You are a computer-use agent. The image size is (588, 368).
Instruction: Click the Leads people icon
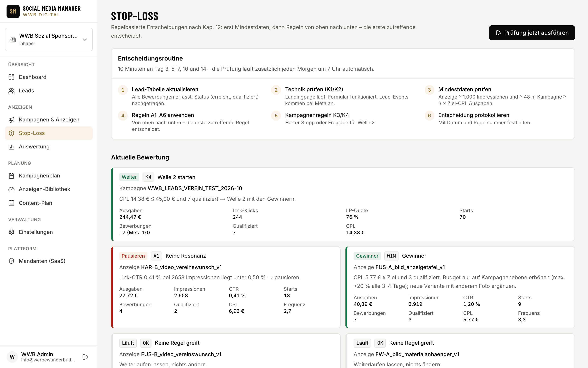click(x=11, y=91)
